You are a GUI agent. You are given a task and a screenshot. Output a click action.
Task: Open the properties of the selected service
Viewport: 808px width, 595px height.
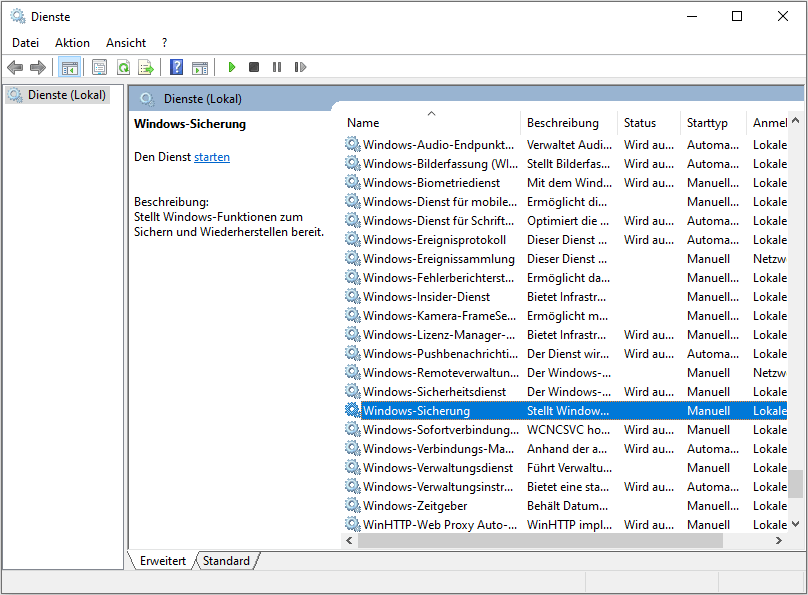(x=98, y=67)
